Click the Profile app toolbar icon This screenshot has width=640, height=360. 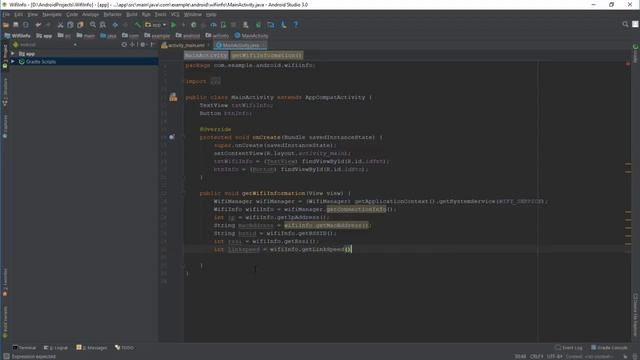pos(213,25)
